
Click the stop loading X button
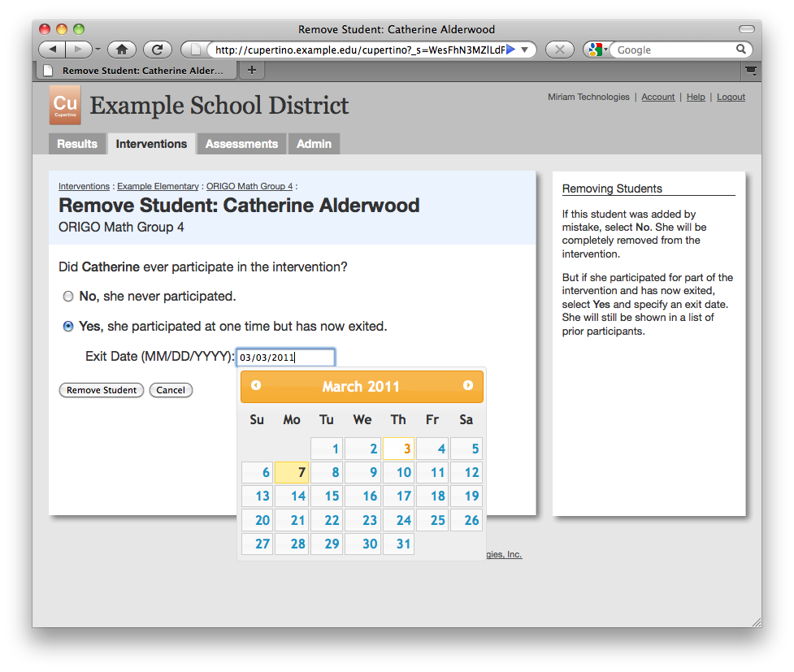click(x=559, y=50)
